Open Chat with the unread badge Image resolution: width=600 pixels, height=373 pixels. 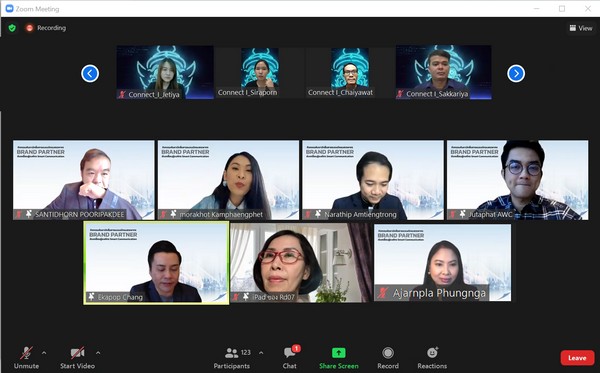[x=290, y=352]
